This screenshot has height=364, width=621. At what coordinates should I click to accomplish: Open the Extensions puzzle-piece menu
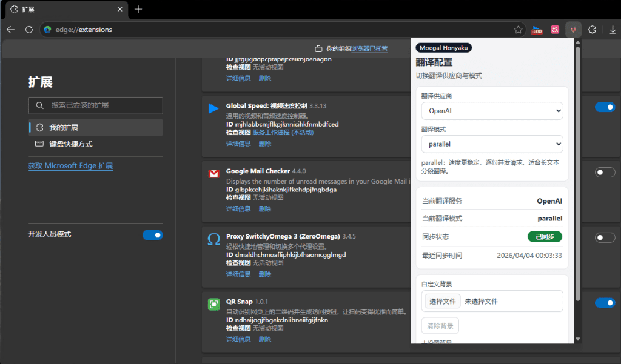(x=592, y=30)
